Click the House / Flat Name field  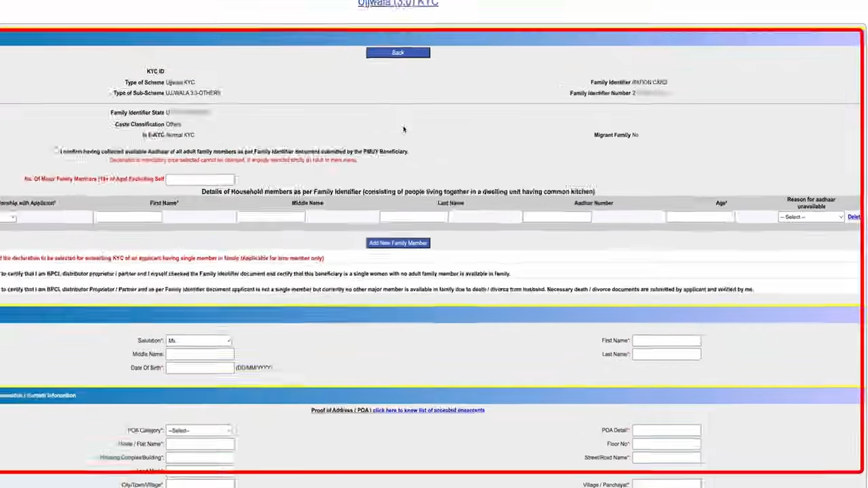pos(199,443)
